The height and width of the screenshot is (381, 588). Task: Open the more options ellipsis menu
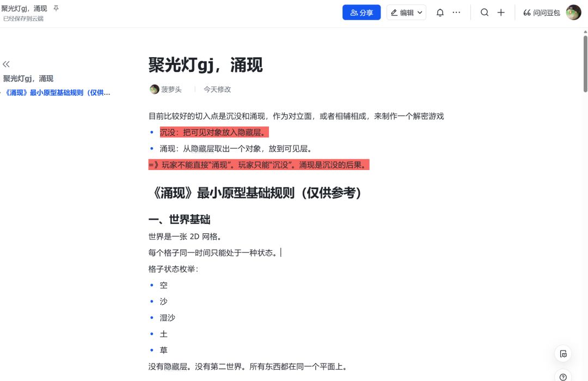(x=456, y=13)
